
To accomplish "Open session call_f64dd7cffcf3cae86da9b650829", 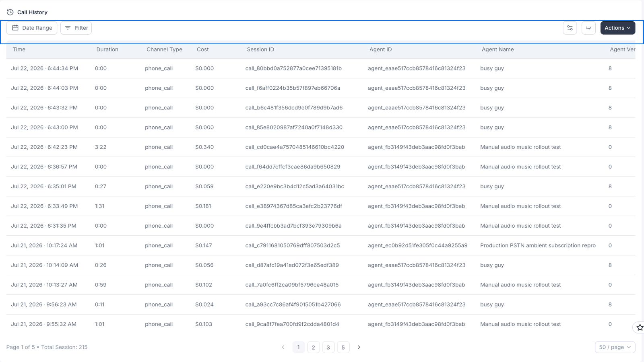I will [x=293, y=167].
